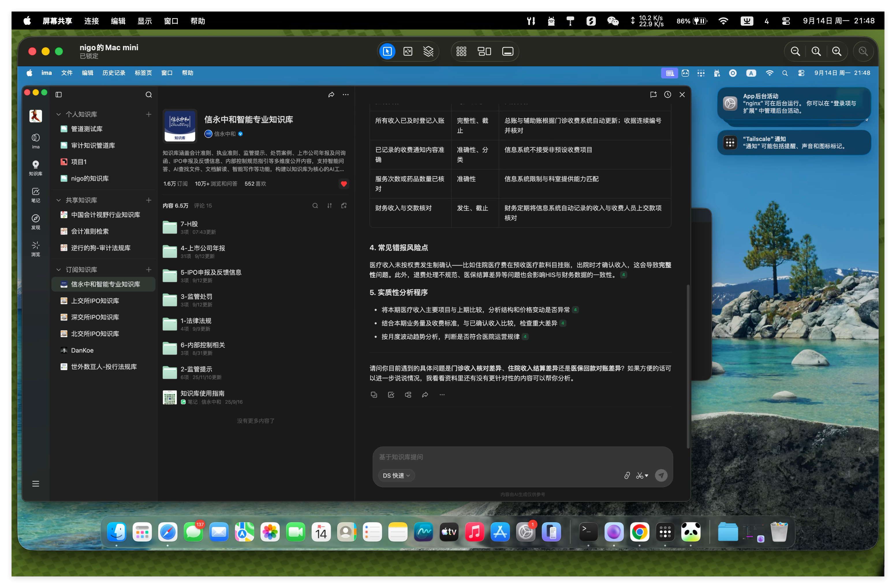Show grid view of connections
Screen dimensions: 896x588
(x=461, y=51)
